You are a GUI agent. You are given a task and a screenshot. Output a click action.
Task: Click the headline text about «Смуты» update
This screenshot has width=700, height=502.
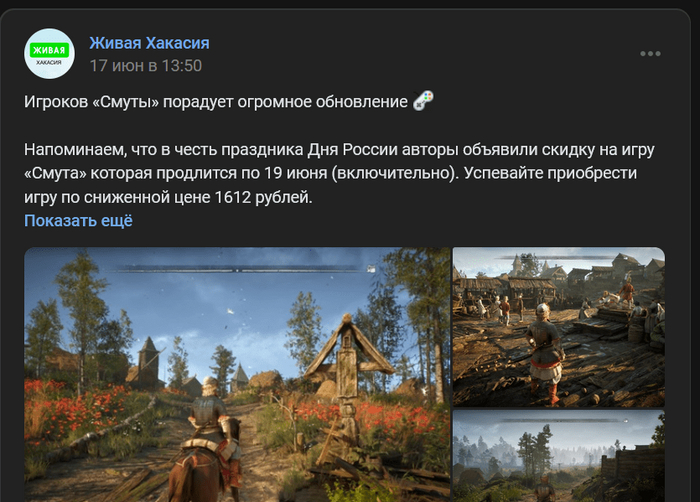[x=216, y=102]
